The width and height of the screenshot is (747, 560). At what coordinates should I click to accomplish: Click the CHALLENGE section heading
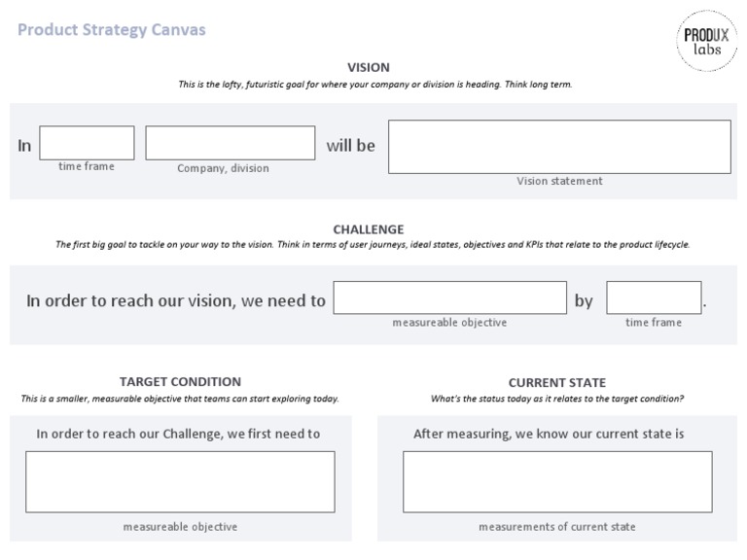(369, 229)
